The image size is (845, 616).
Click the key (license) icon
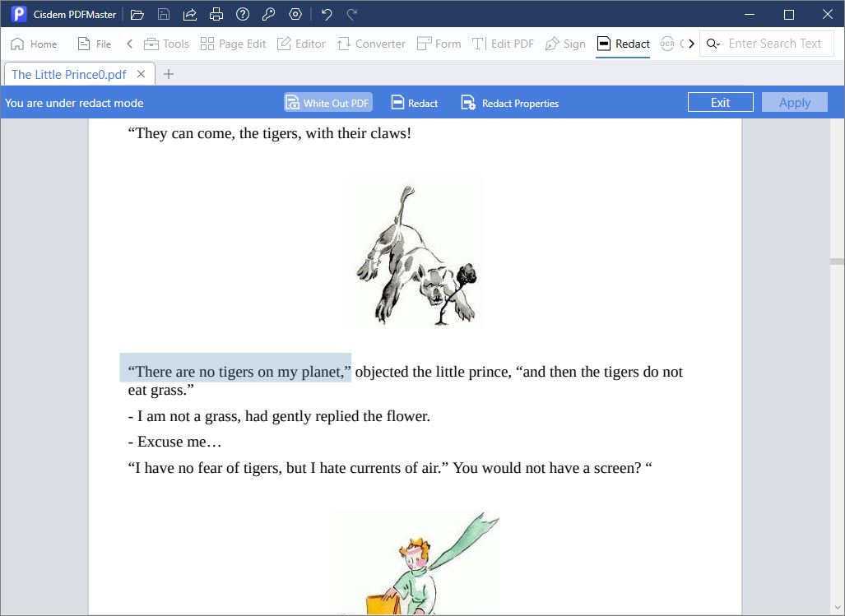coord(269,15)
